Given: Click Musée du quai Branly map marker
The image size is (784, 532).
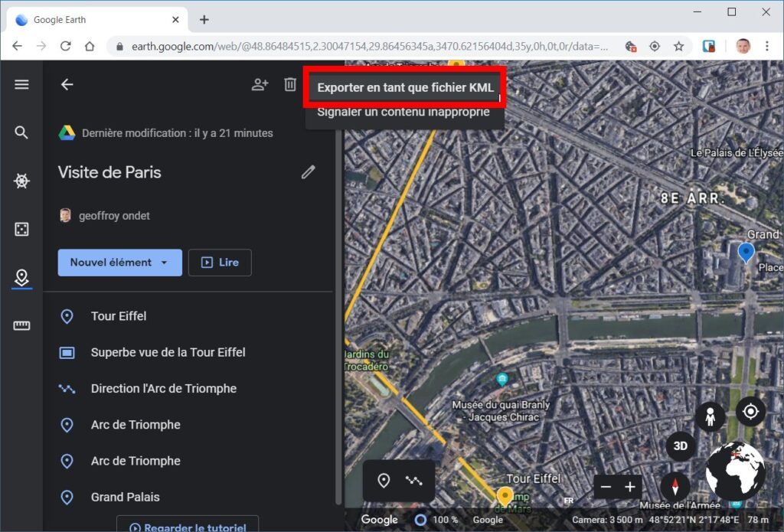Looking at the screenshot, I should click(502, 379).
